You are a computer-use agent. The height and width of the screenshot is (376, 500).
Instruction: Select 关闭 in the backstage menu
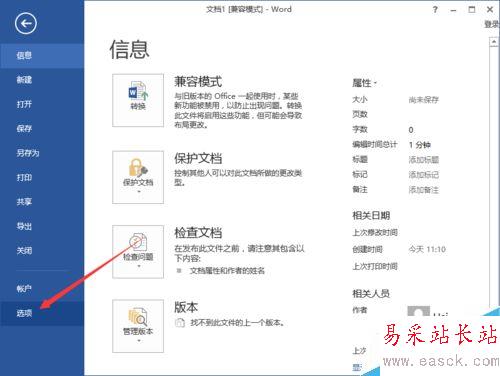pyautogui.click(x=42, y=251)
